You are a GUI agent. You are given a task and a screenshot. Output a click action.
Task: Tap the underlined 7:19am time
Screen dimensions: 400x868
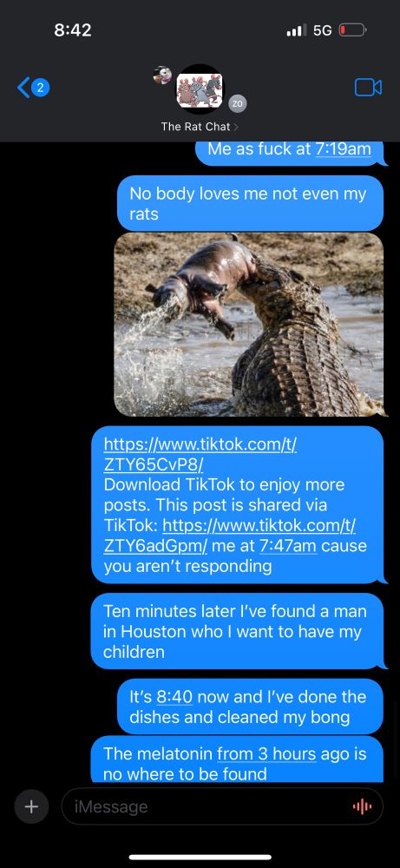click(x=343, y=149)
